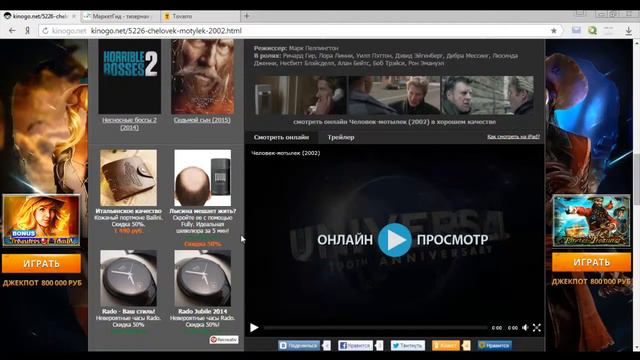The image size is (640, 360).
Task: Click the Yandex Я home icon
Action: (27, 31)
